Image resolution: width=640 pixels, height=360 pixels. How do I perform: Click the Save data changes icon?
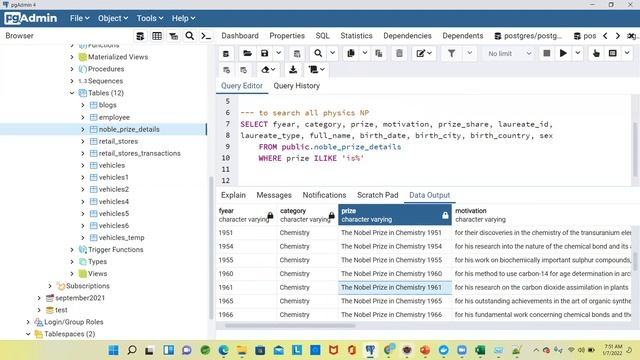pos(297,53)
